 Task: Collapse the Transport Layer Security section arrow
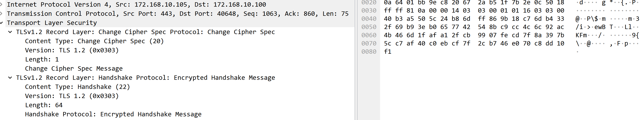point(1,23)
